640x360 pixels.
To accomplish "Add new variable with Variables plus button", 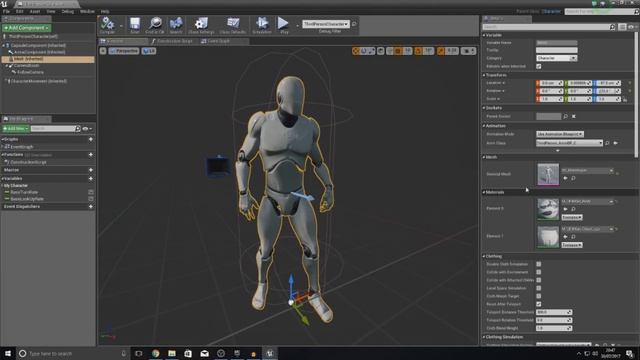I will 91,178.
